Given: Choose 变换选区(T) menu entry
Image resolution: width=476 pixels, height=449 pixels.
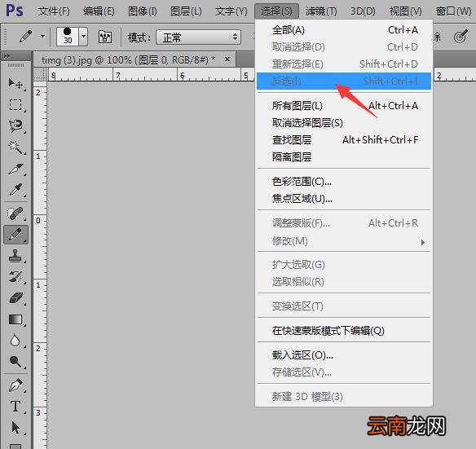Looking at the screenshot, I should [x=345, y=306].
